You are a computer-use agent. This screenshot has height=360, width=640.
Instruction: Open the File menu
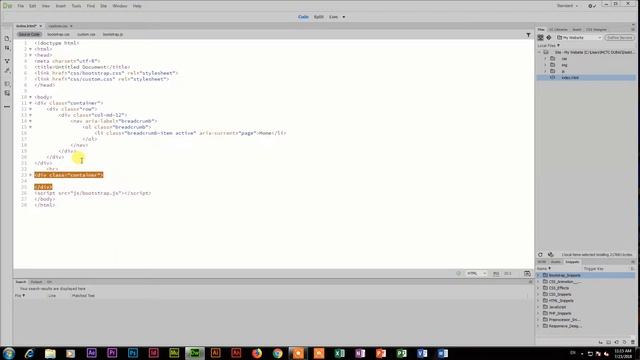click(20, 6)
